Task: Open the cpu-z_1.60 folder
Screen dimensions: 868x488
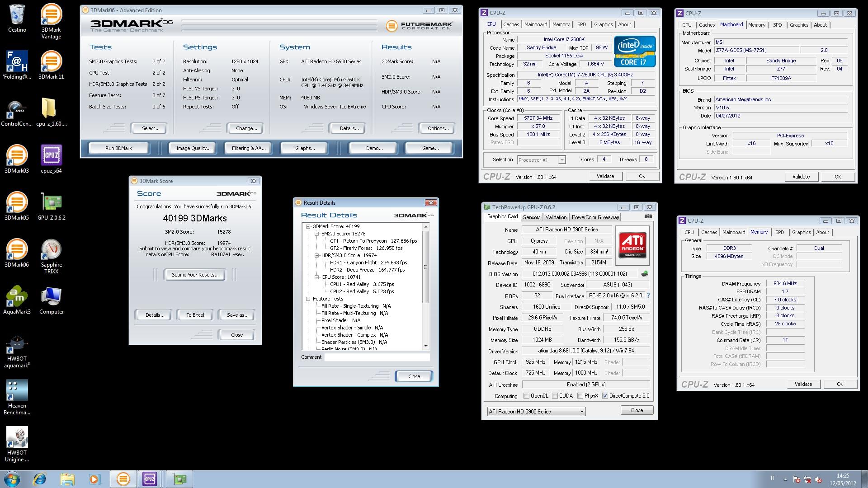Action: click(51, 112)
